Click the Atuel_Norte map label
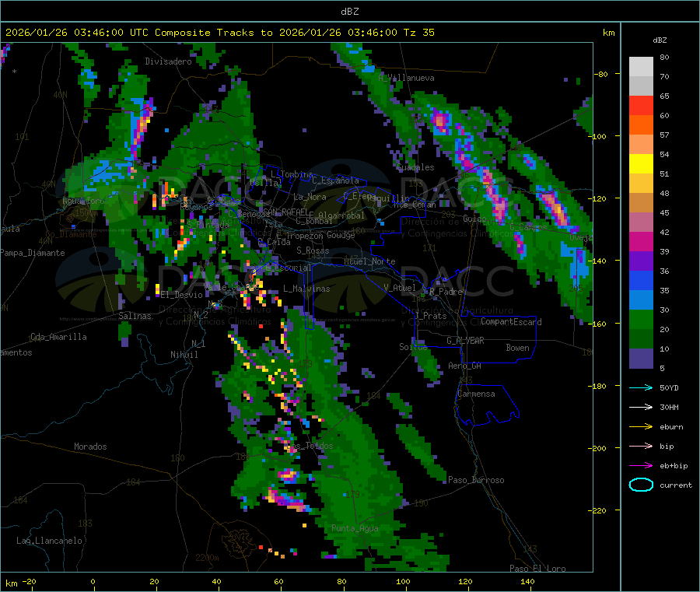 369,261
